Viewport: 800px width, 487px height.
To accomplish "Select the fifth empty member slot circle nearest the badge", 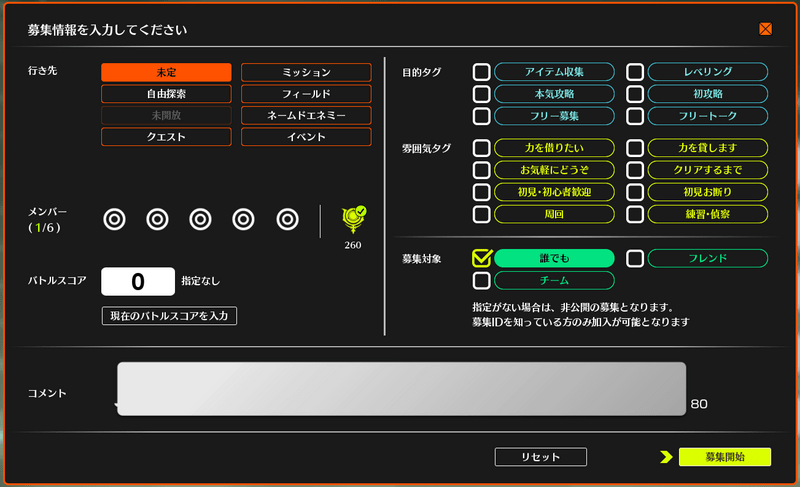I will [x=287, y=220].
